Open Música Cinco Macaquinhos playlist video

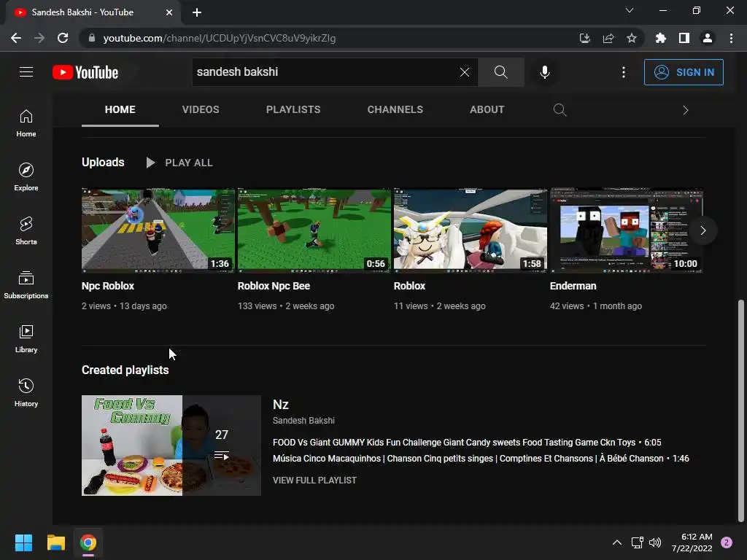(481, 459)
